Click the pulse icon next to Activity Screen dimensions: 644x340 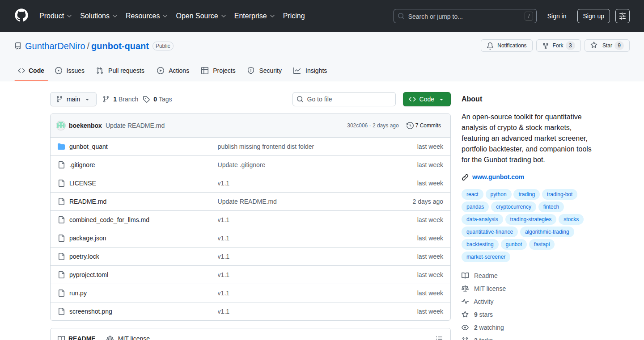[x=465, y=302]
